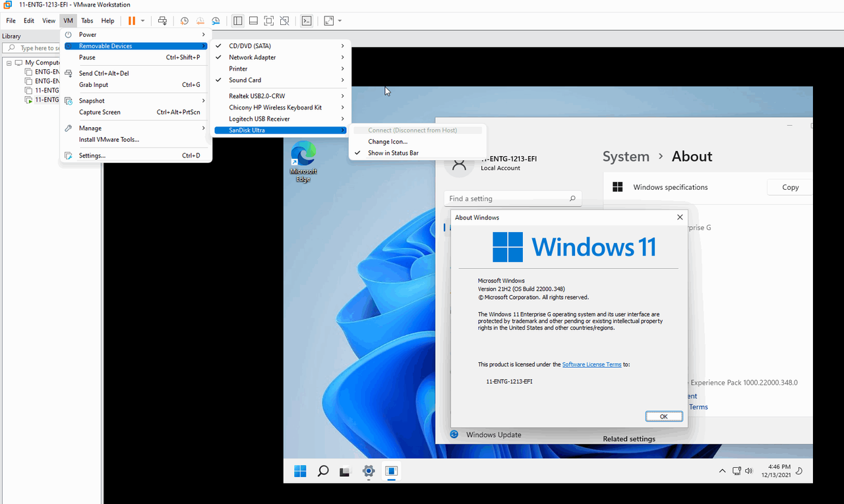Viewport: 844px width, 504px height.
Task: Expand the Printer device submenu
Action: [280, 69]
